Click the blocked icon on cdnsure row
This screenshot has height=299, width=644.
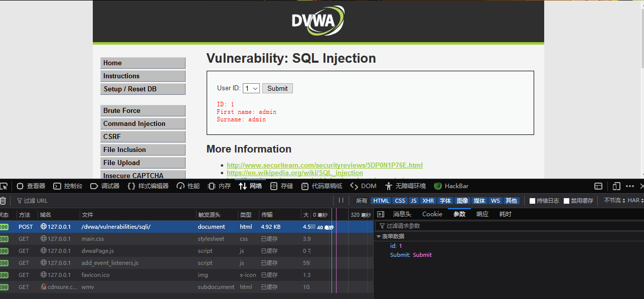click(44, 287)
